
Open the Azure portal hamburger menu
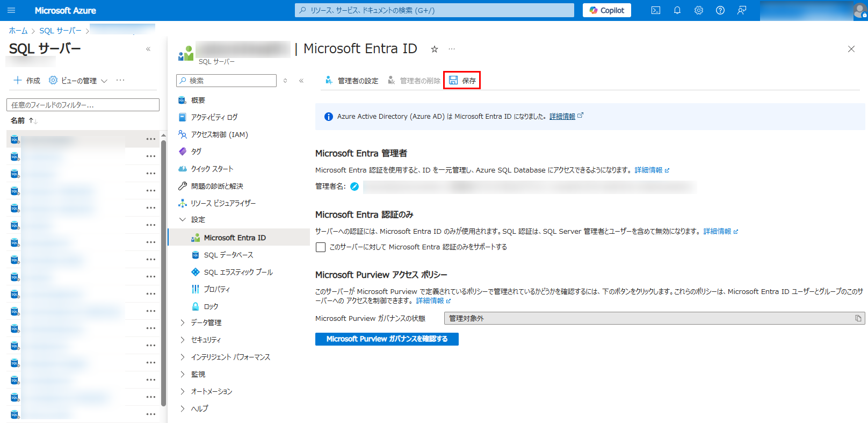(x=11, y=10)
